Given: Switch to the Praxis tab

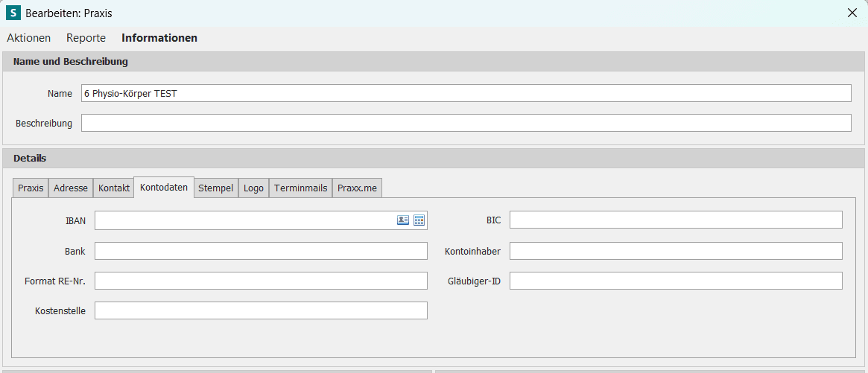Looking at the screenshot, I should (31, 188).
